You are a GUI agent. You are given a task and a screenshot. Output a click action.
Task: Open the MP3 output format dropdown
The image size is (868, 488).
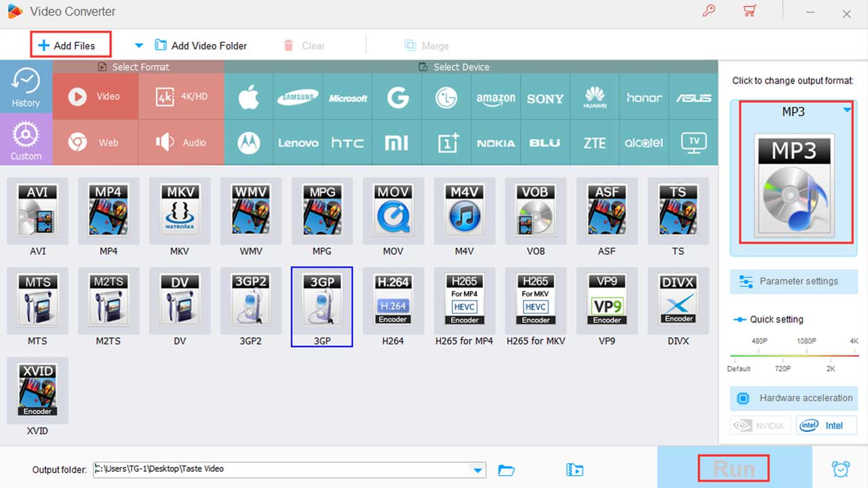click(848, 110)
